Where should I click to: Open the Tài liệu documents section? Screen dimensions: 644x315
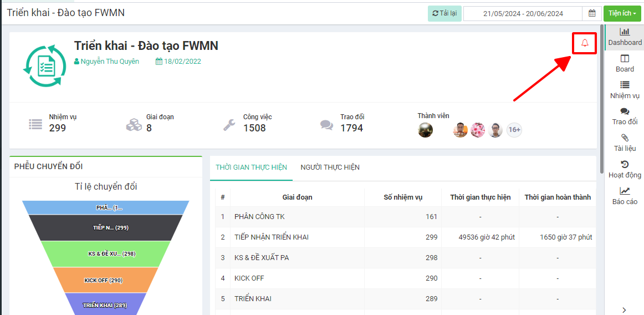(625, 143)
